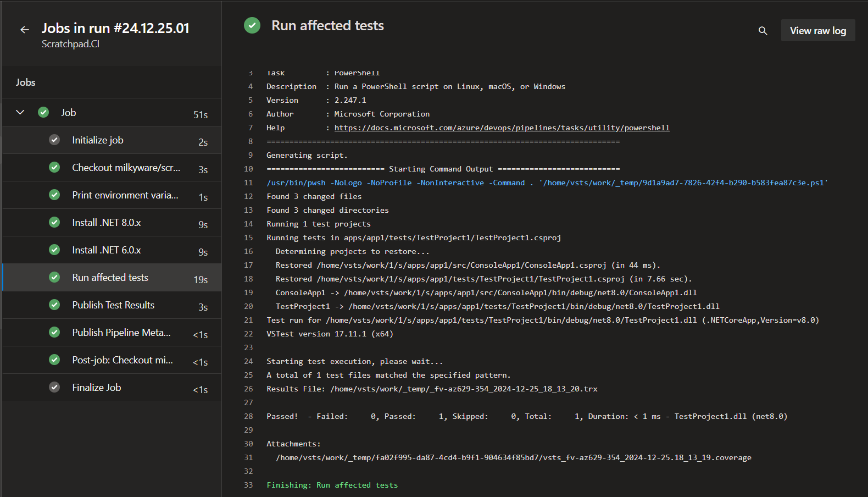Image resolution: width=868 pixels, height=497 pixels.
Task: Collapse the Job group chevron
Action: pyautogui.click(x=20, y=112)
